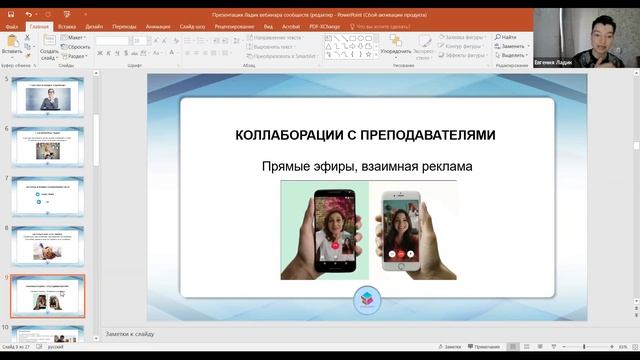Select slide 8 thumbnail
Image resolution: width=640 pixels, height=360 pixels.
point(48,246)
